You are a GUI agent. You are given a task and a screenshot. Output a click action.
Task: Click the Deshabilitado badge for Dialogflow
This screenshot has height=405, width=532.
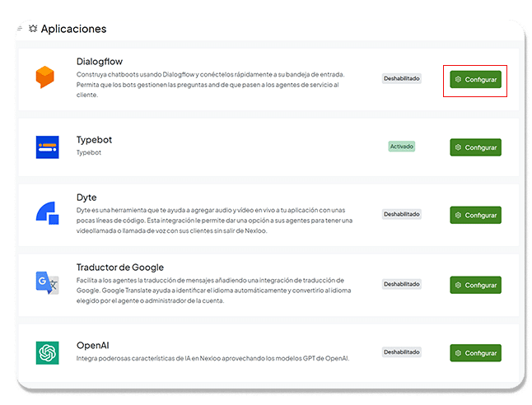[x=402, y=78]
